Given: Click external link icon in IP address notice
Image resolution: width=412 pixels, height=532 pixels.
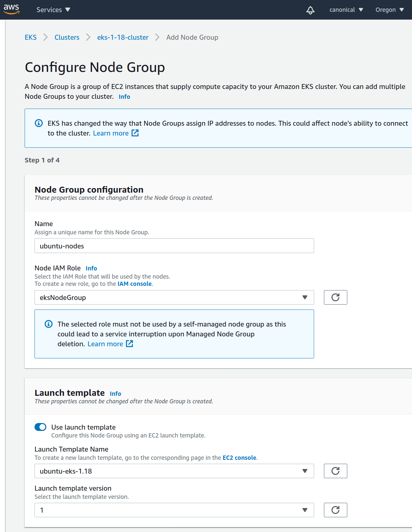Looking at the screenshot, I should [x=135, y=133].
